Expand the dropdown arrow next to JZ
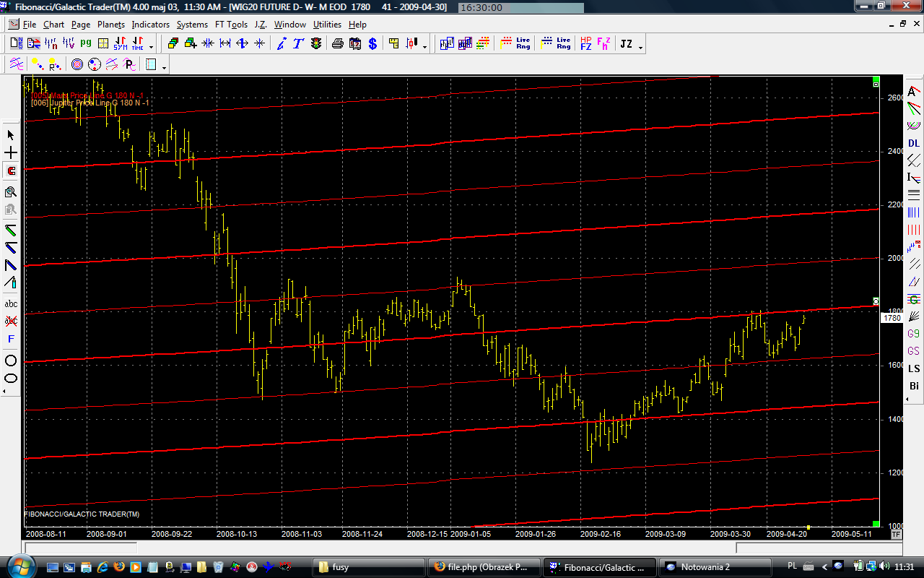This screenshot has width=924, height=578. pos(640,46)
